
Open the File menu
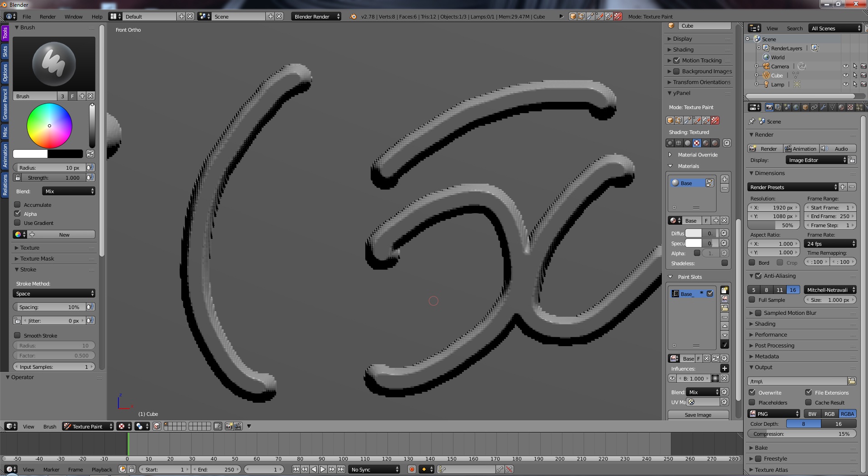click(27, 16)
